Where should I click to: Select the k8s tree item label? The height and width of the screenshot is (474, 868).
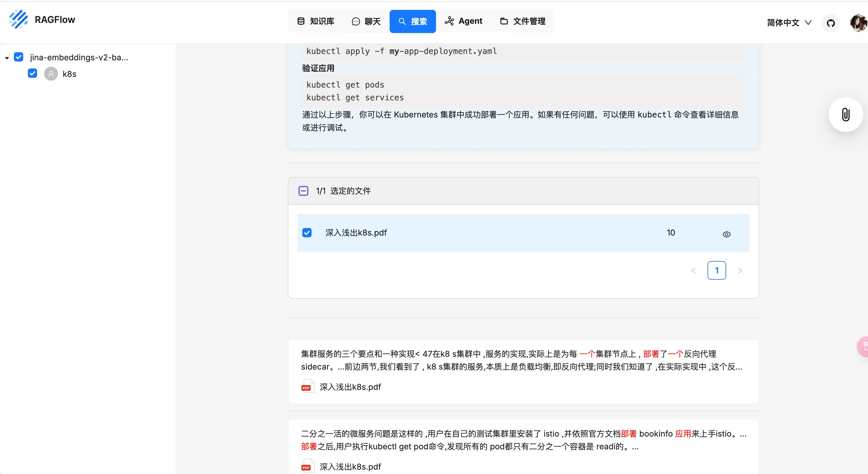[x=69, y=74]
